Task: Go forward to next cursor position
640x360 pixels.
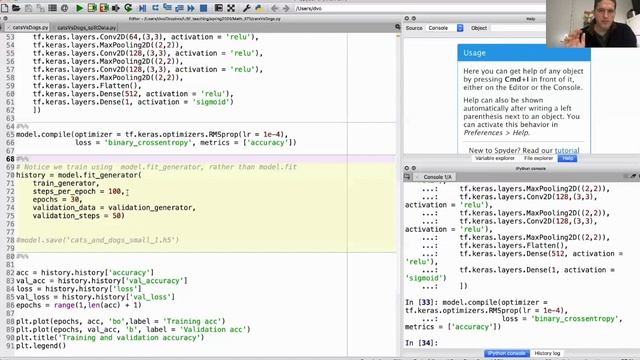Action: point(286,8)
